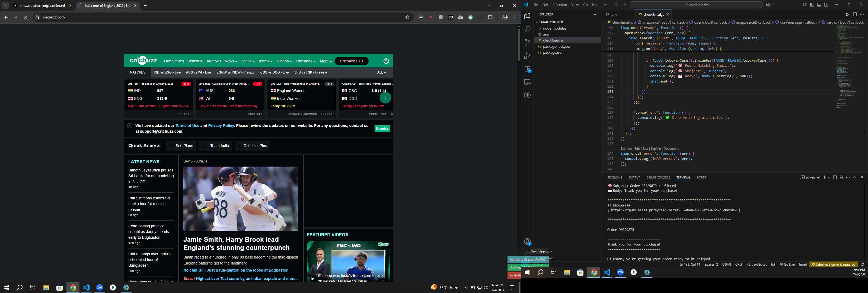
Task: Click the Run Code play icon in editor toolbar
Action: (847, 14)
